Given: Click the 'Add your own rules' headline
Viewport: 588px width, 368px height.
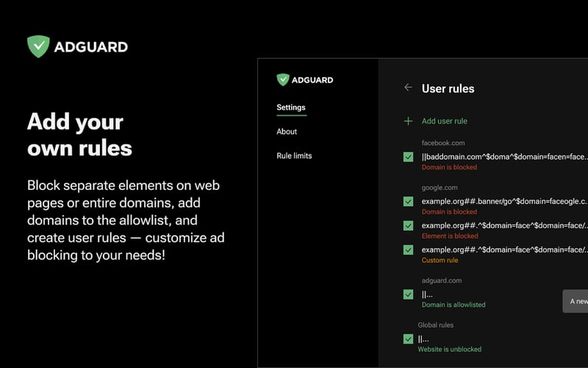Looking at the screenshot, I should pyautogui.click(x=79, y=135).
